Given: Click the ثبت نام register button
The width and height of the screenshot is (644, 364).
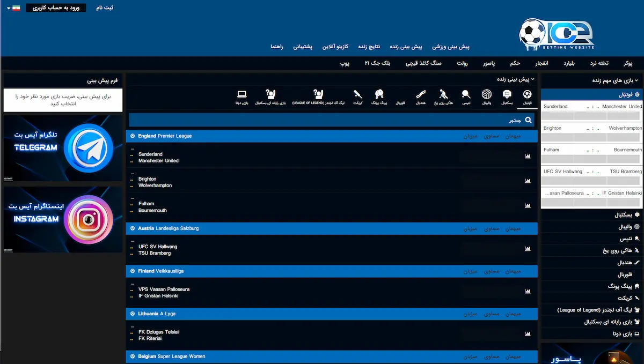Looking at the screenshot, I should tap(105, 8).
